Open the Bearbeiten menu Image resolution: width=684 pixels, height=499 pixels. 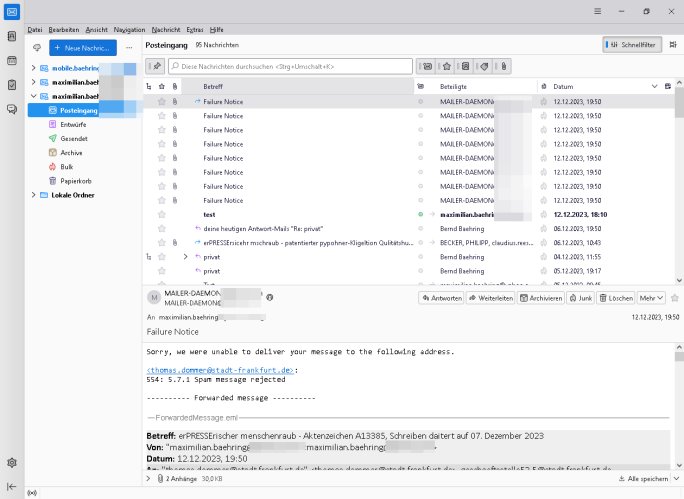pos(64,30)
